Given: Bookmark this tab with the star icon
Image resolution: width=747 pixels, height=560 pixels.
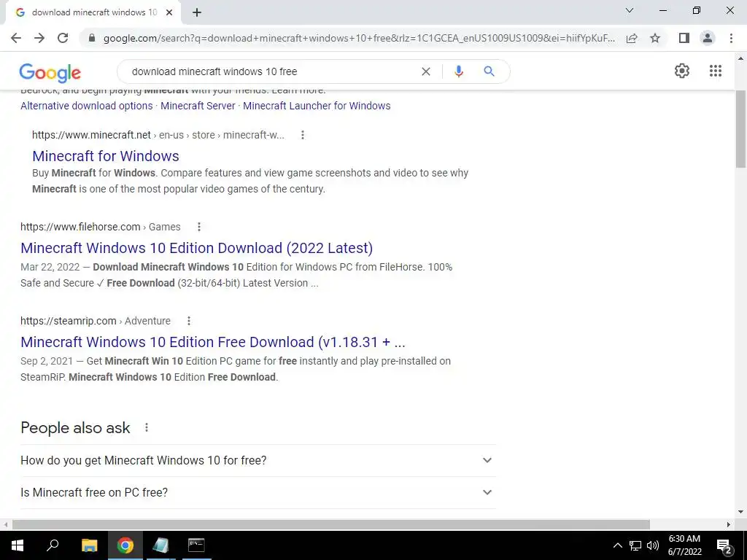Looking at the screenshot, I should [x=656, y=38].
